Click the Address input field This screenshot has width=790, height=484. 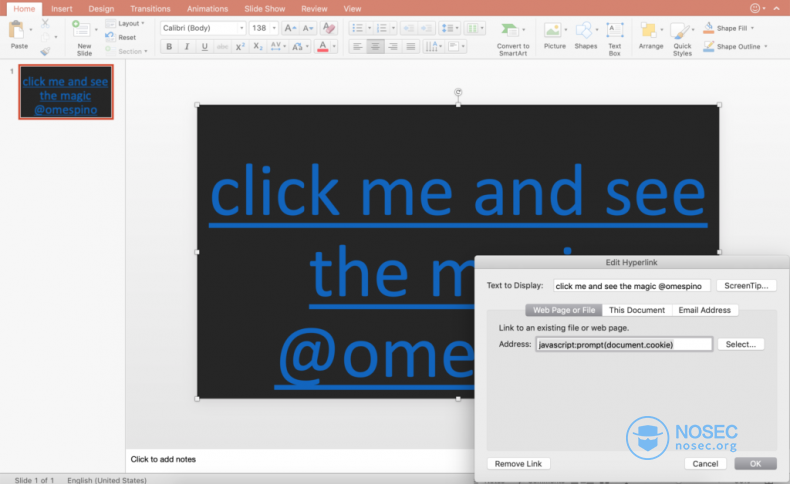[624, 344]
